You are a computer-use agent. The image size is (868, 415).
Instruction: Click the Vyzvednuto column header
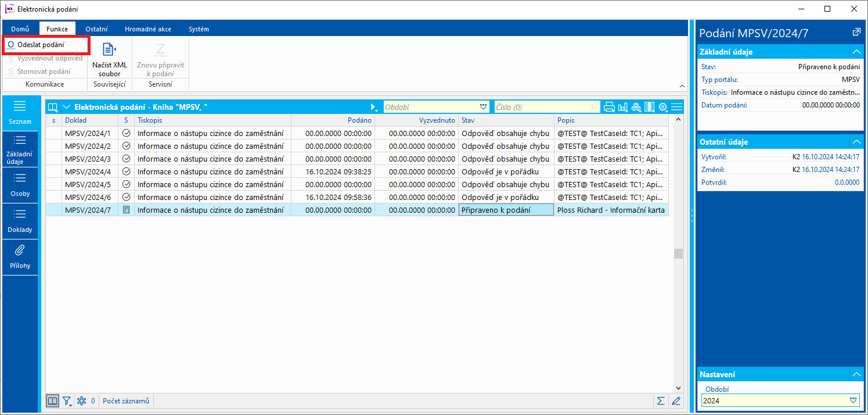416,120
